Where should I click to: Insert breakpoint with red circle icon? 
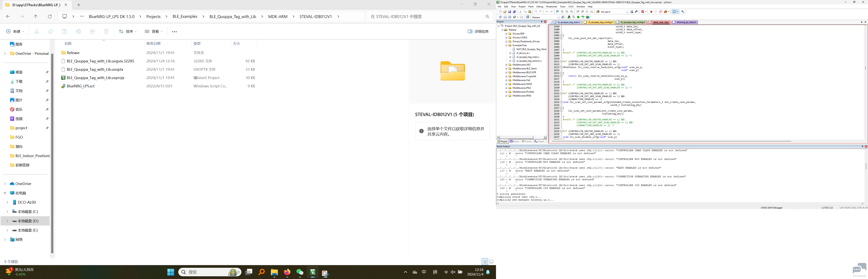click(x=651, y=12)
